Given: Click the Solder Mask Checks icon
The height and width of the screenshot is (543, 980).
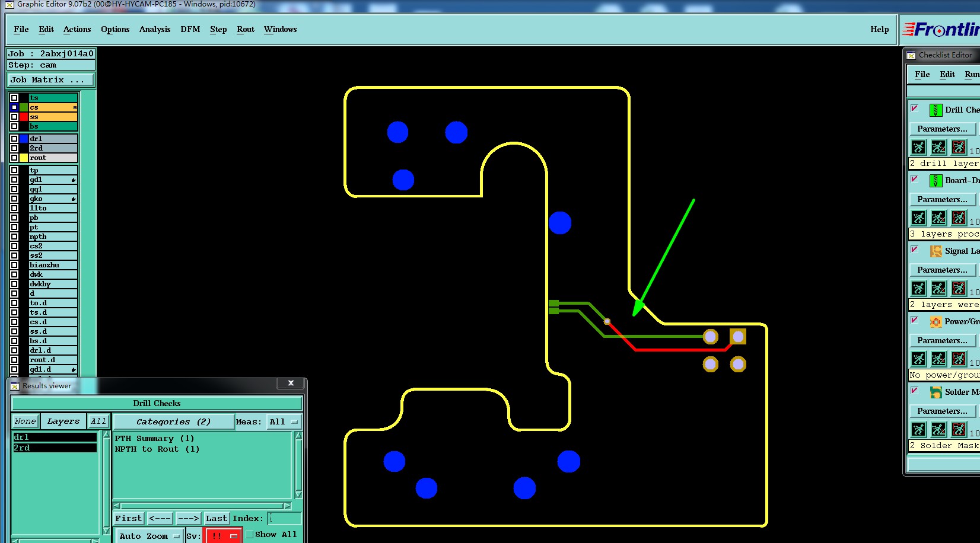Looking at the screenshot, I should point(936,392).
